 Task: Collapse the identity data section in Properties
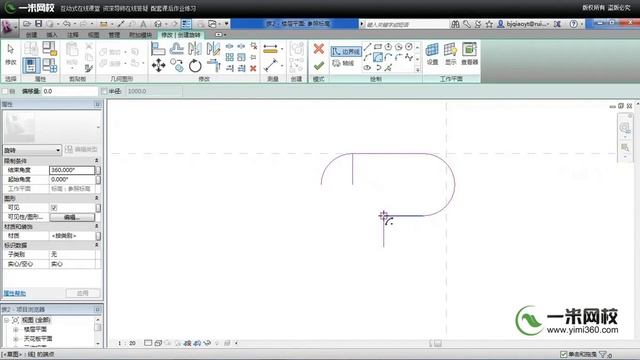[x=97, y=245]
